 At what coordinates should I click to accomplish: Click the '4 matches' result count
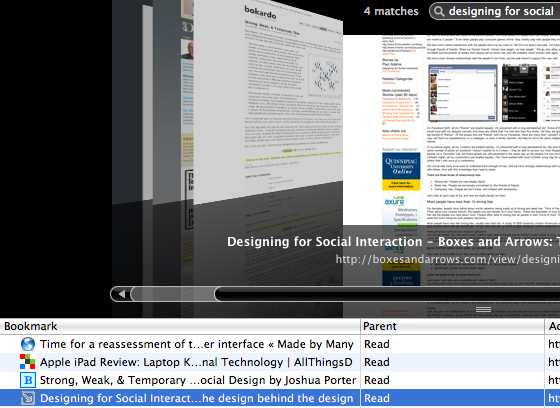point(391,11)
